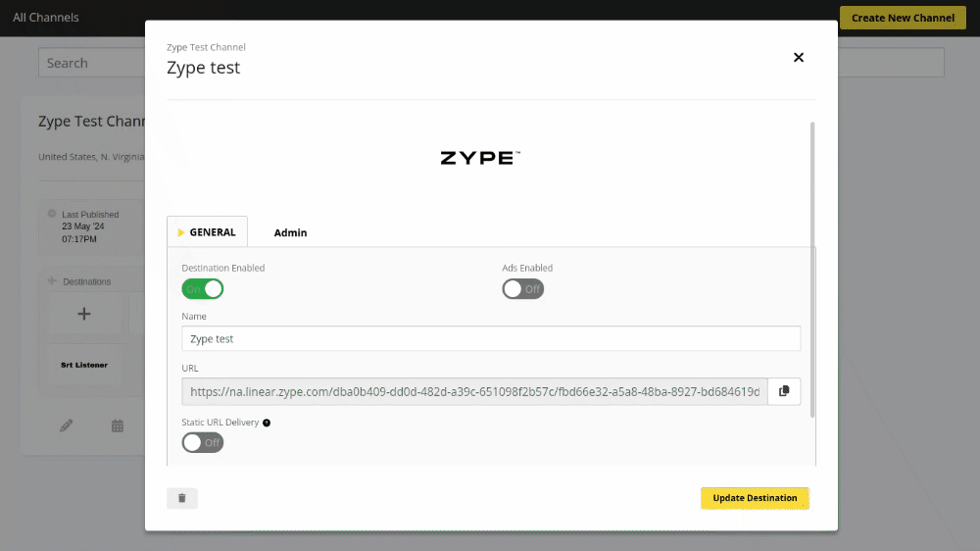980x551 pixels.
Task: Open the Srt Listener destination tile
Action: click(83, 365)
